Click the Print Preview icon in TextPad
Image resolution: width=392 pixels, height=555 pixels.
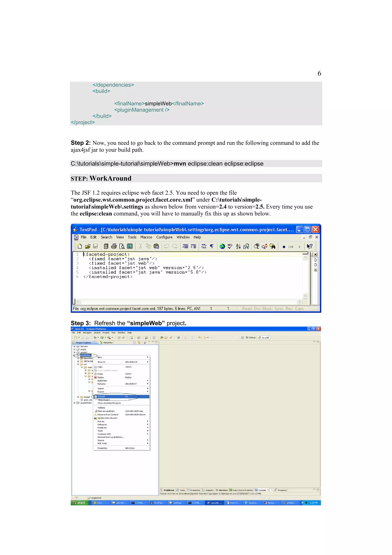click(x=122, y=246)
